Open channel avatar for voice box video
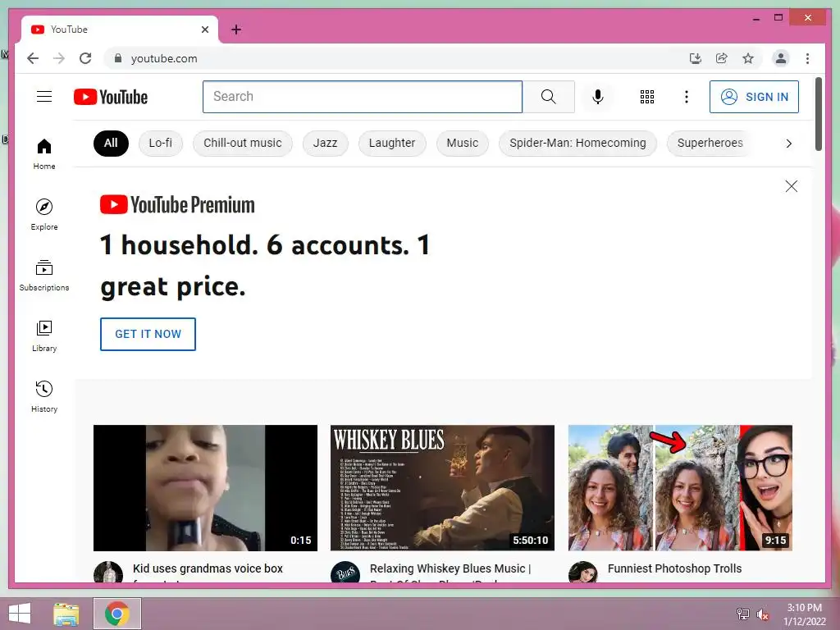 click(108, 572)
